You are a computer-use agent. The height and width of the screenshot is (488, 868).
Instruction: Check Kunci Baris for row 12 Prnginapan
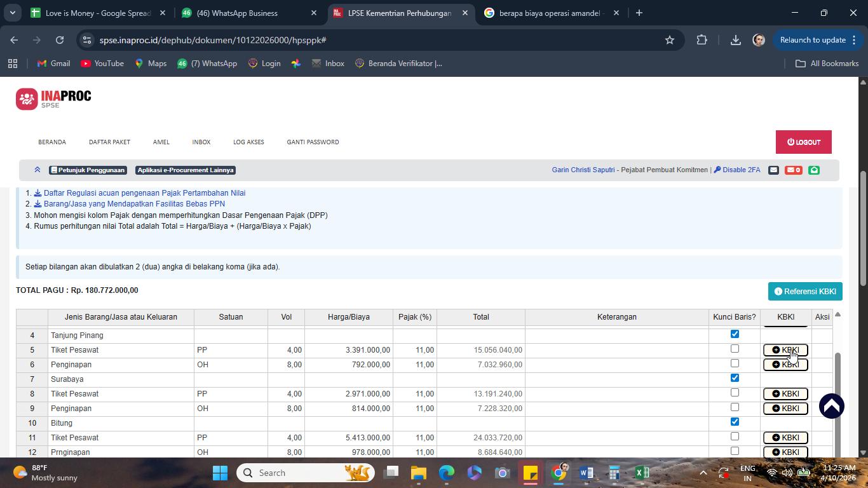pos(735,451)
